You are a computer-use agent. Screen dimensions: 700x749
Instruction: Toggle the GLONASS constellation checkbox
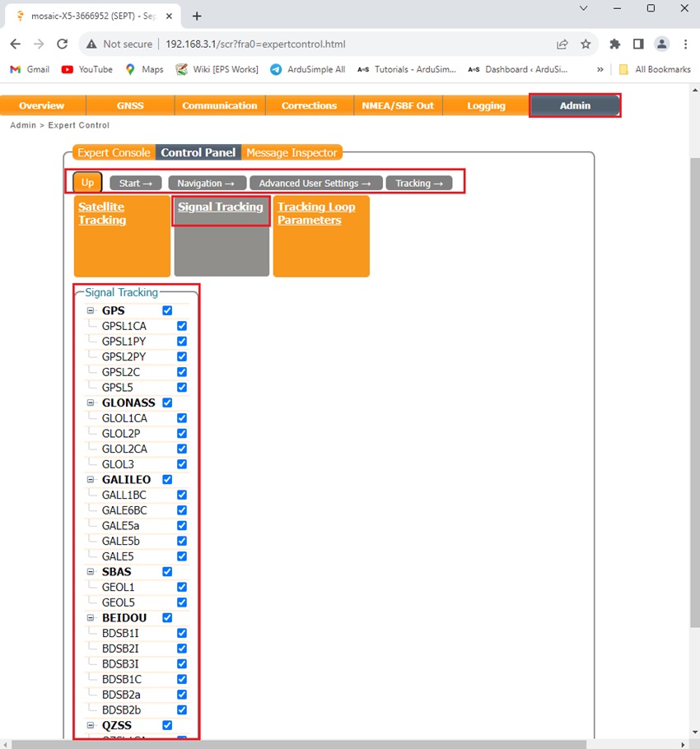pos(167,402)
